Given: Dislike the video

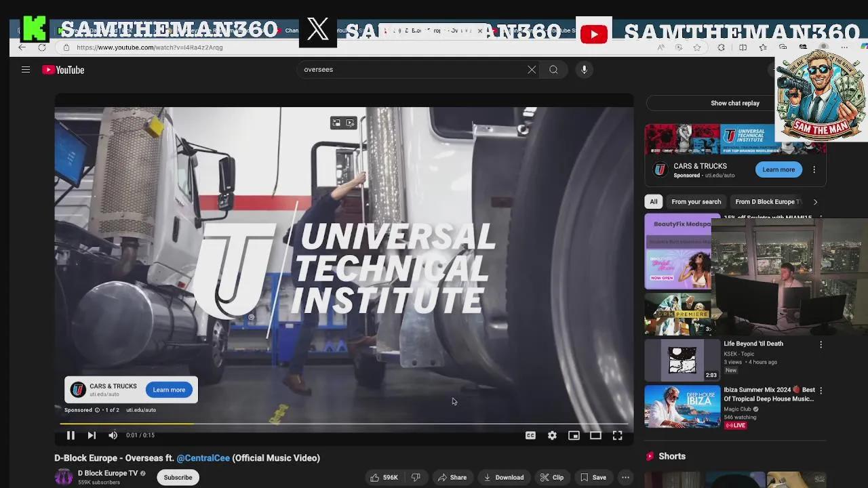Looking at the screenshot, I should pos(416,477).
